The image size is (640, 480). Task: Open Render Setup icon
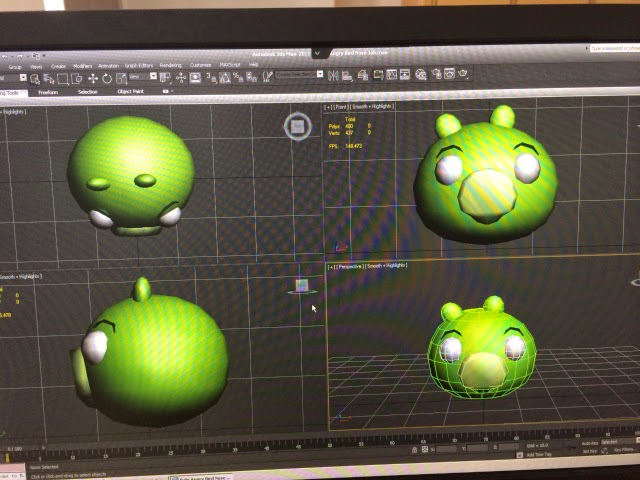[437, 74]
